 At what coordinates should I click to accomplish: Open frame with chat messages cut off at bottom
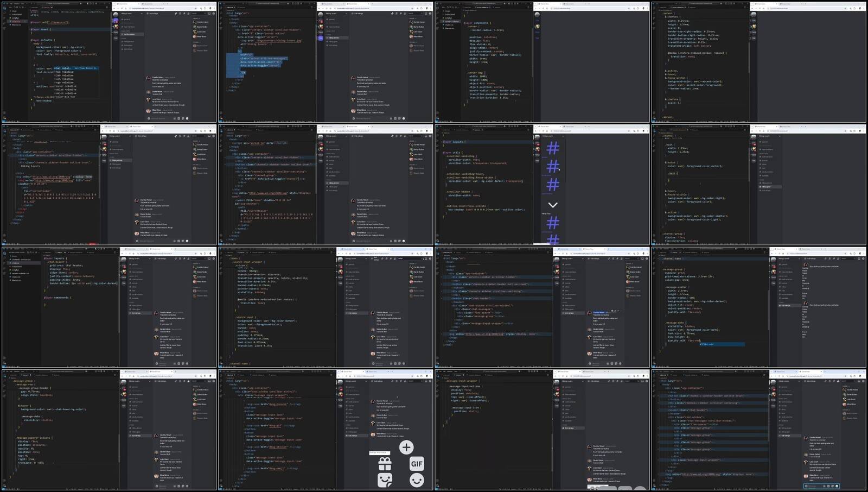click(x=542, y=430)
